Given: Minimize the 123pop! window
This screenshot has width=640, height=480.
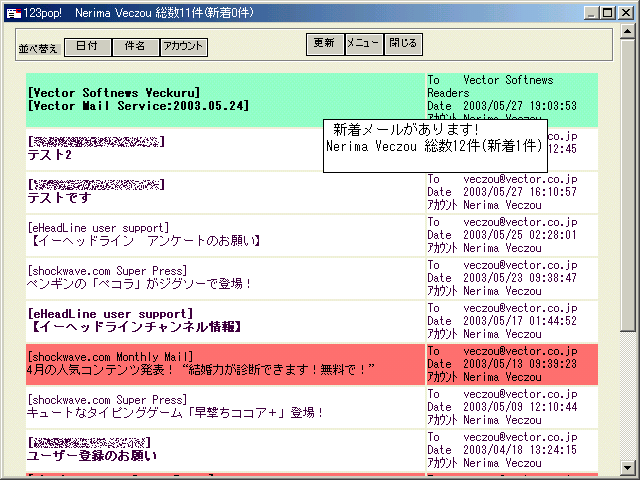Looking at the screenshot, I should [x=591, y=13].
